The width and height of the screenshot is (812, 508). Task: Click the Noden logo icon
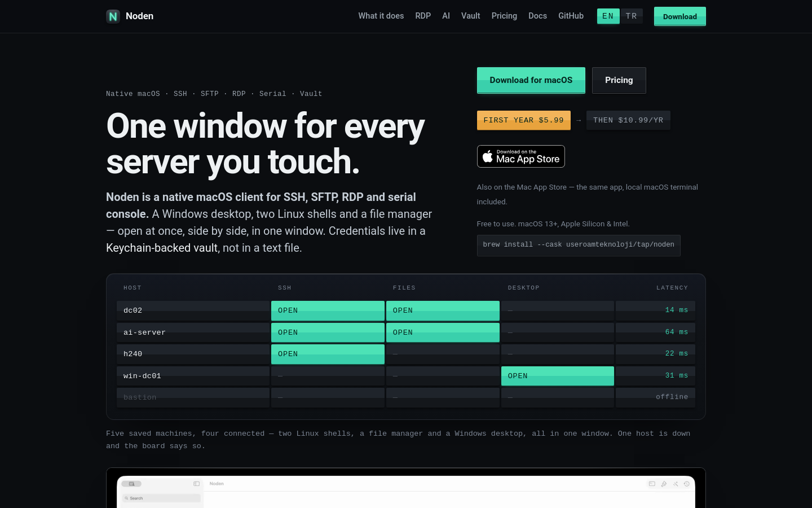click(113, 16)
